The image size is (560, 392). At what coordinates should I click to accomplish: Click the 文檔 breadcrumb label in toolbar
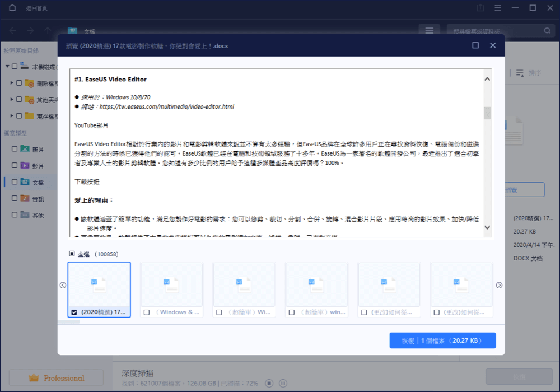[89, 31]
